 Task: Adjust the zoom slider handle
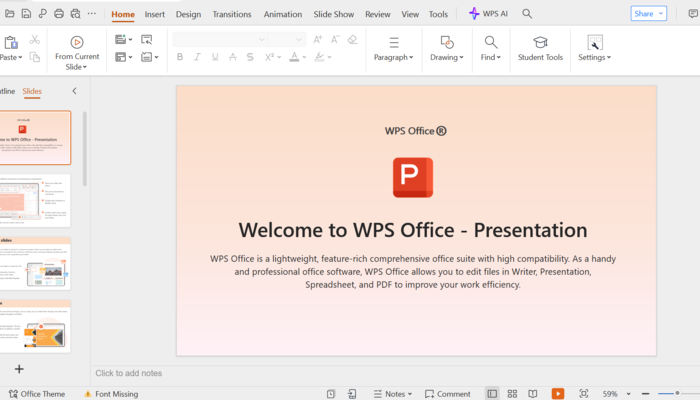677,393
